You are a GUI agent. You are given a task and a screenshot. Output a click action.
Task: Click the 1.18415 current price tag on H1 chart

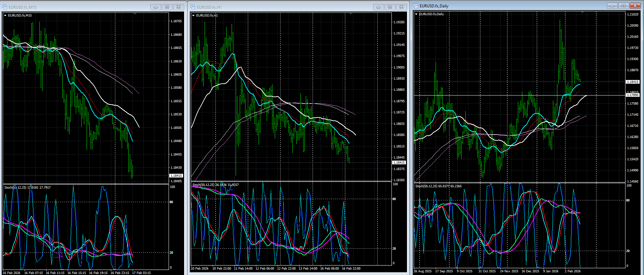coord(399,163)
